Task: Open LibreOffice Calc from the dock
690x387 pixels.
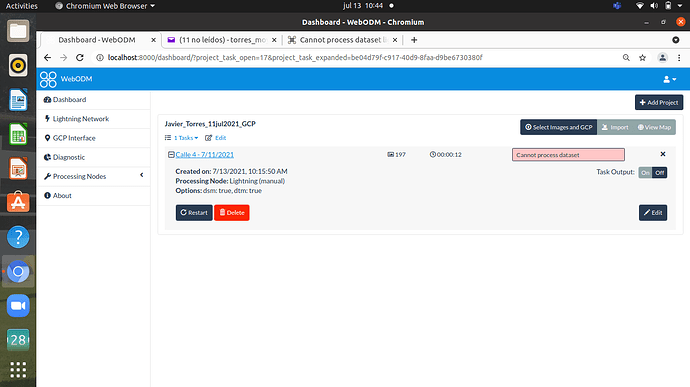Action: [18, 134]
